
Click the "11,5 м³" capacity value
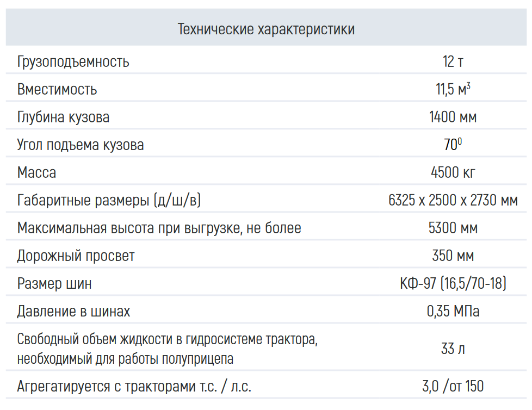pyautogui.click(x=453, y=89)
